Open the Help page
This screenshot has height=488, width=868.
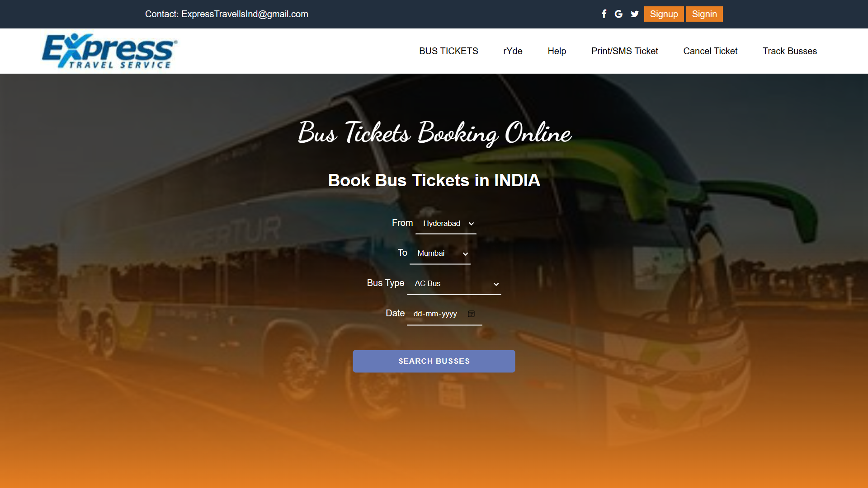pyautogui.click(x=557, y=51)
